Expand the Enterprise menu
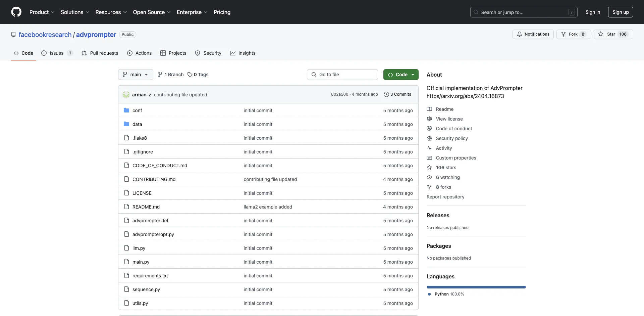644x316 pixels. (x=192, y=12)
